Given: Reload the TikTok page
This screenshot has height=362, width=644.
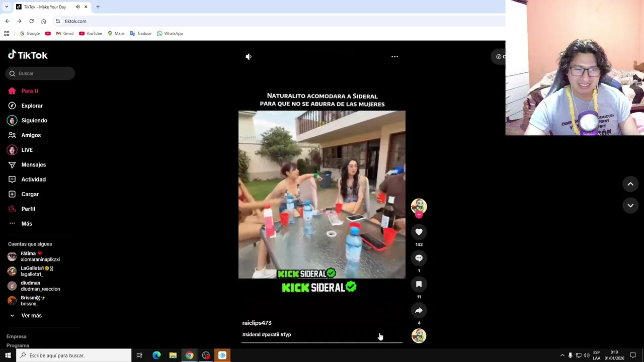Looking at the screenshot, I should tap(31, 21).
